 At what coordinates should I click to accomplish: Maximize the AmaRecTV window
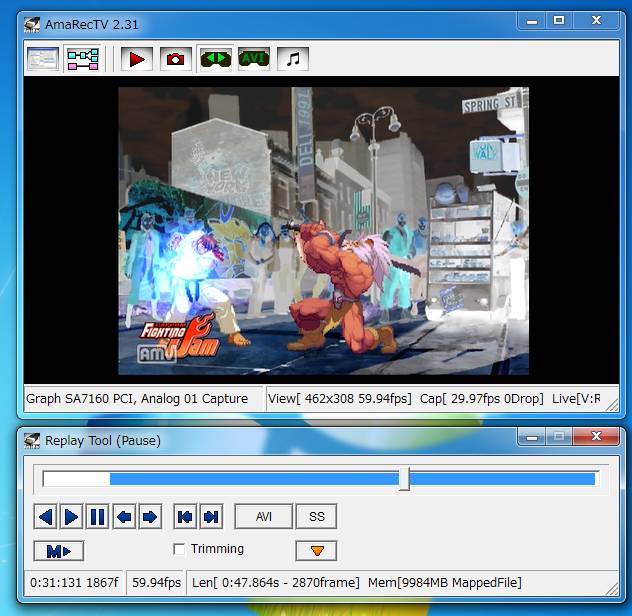click(x=559, y=21)
